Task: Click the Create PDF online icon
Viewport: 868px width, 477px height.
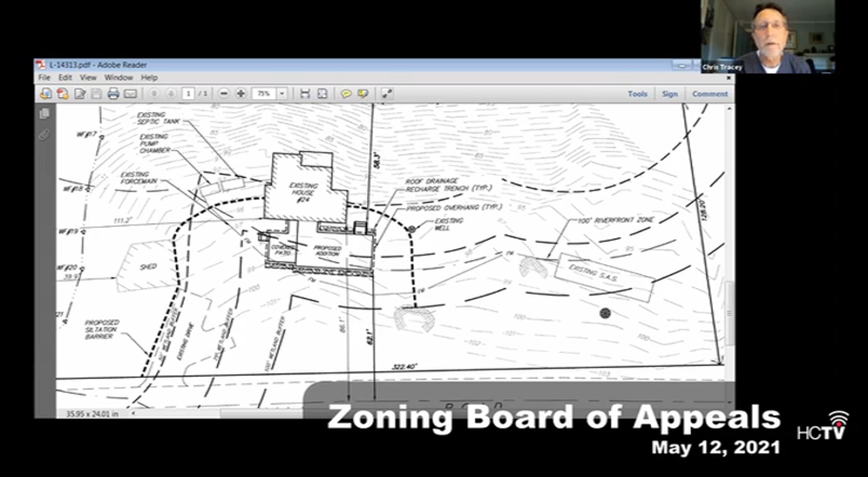Action: pyautogui.click(x=63, y=94)
